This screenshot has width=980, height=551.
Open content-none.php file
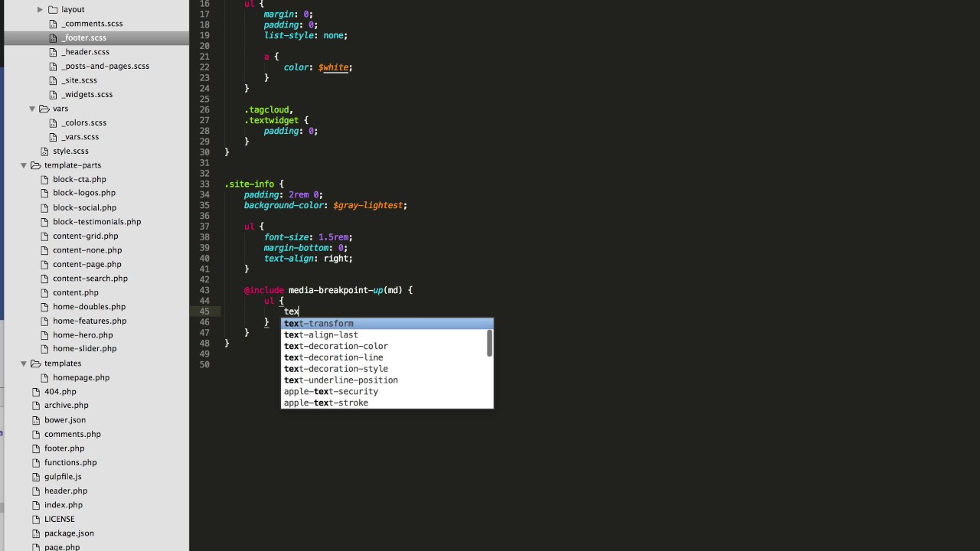(87, 250)
